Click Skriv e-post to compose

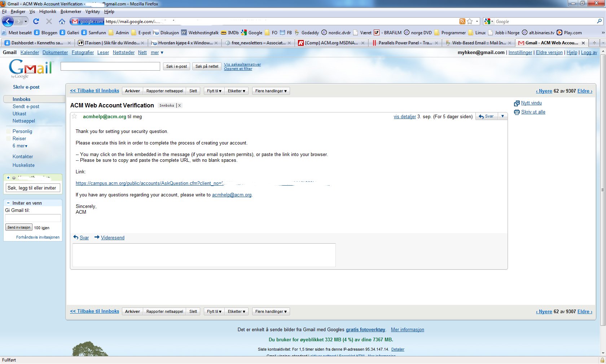[x=26, y=87]
